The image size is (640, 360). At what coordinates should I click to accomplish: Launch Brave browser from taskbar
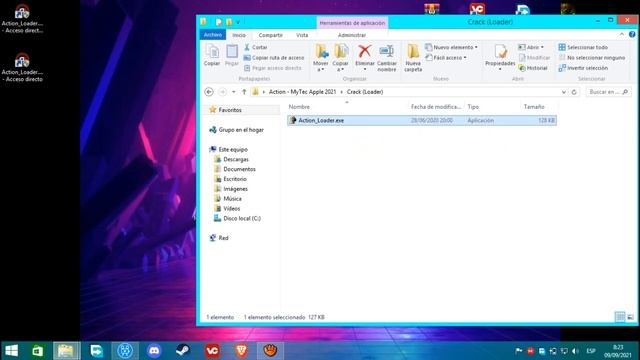[241, 351]
